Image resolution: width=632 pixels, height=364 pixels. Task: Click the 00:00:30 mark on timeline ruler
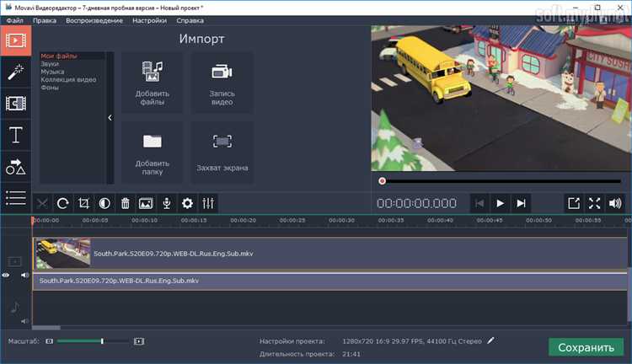point(341,221)
